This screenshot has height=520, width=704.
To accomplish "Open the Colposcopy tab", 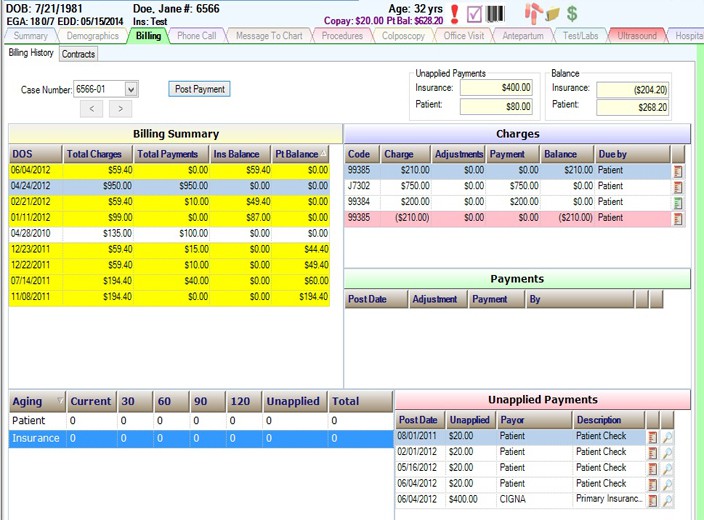I will [x=403, y=36].
